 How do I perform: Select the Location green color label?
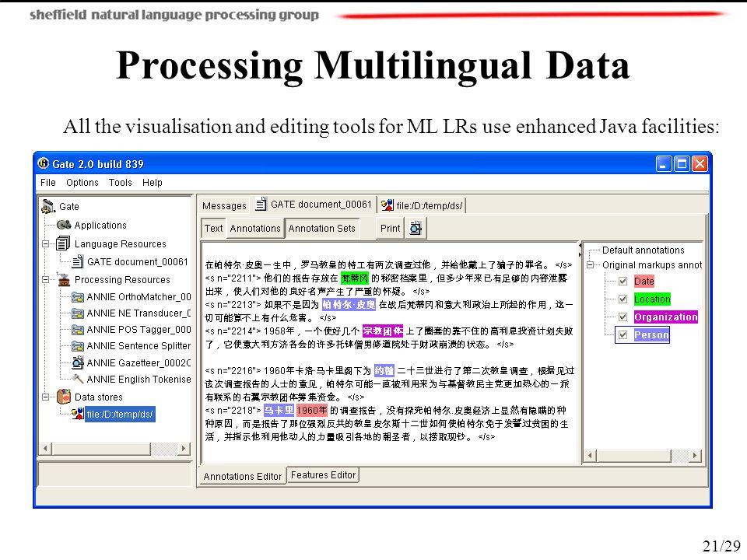(652, 299)
